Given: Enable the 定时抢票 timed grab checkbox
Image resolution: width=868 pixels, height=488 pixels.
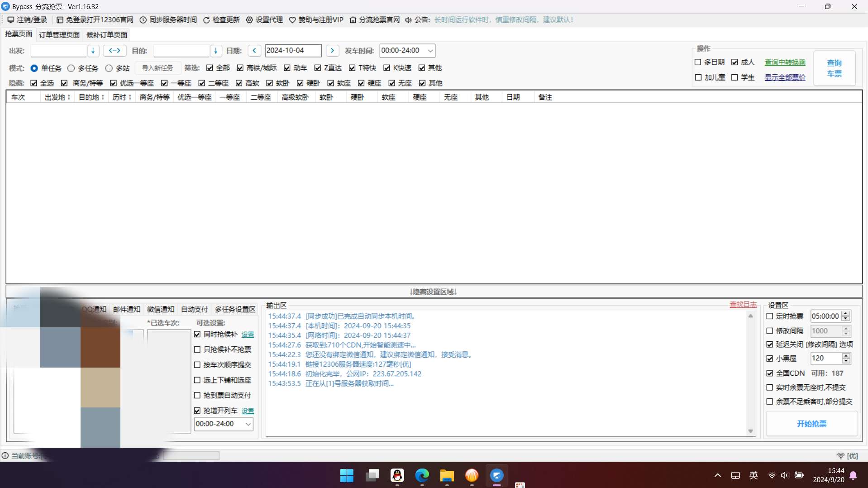Looking at the screenshot, I should [x=770, y=316].
